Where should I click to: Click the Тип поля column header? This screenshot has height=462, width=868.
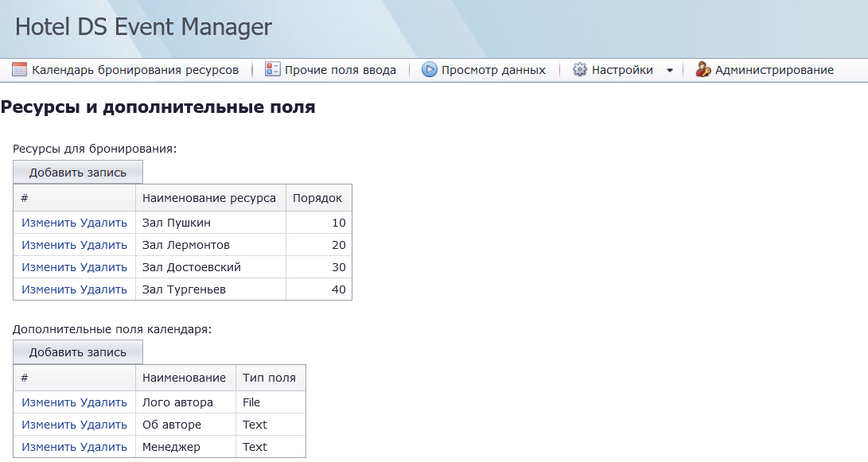271,378
